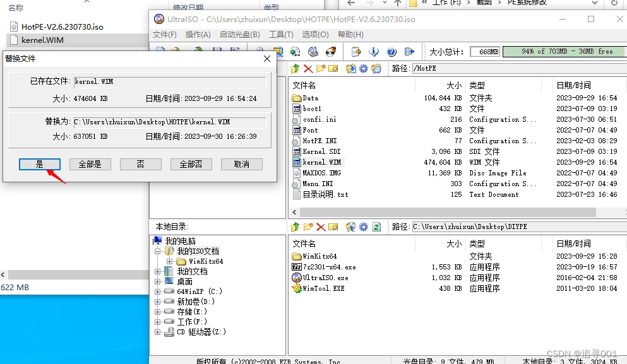The height and width of the screenshot is (364, 627).
Task: Click red Delete icon in local pane toolbar
Action: [x=321, y=227]
